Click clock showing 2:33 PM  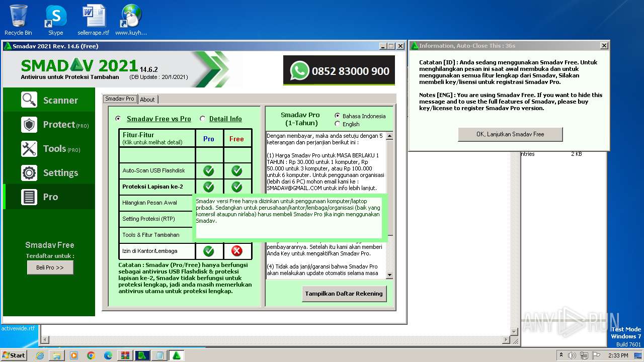coord(618,355)
